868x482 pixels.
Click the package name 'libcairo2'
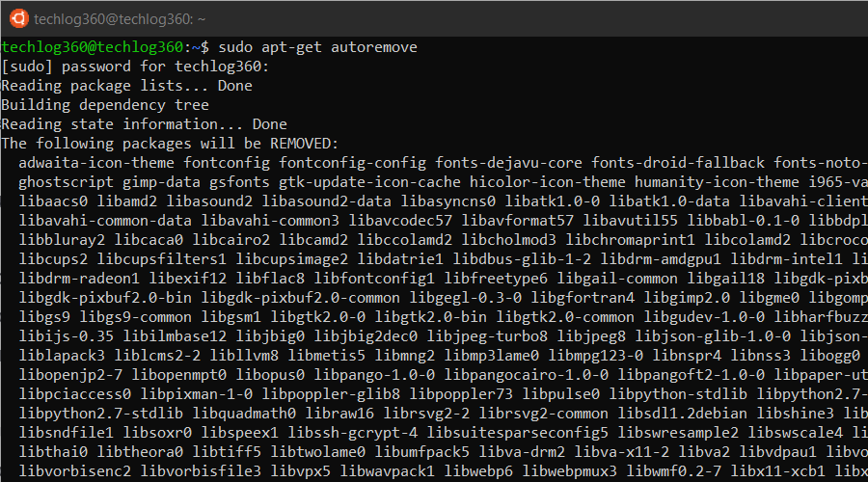231,240
